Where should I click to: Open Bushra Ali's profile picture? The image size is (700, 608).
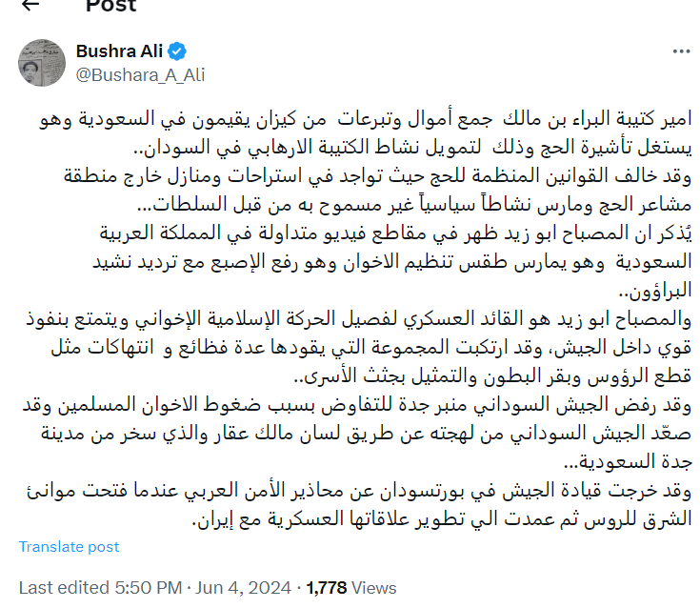(x=42, y=63)
